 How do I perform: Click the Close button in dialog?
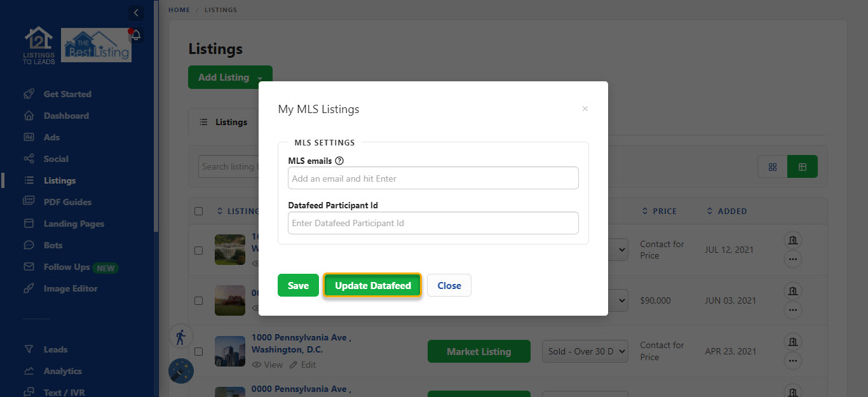(x=449, y=285)
